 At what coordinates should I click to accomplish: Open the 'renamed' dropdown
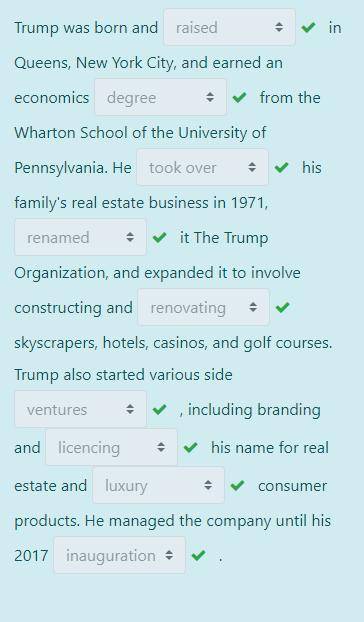[x=80, y=237]
